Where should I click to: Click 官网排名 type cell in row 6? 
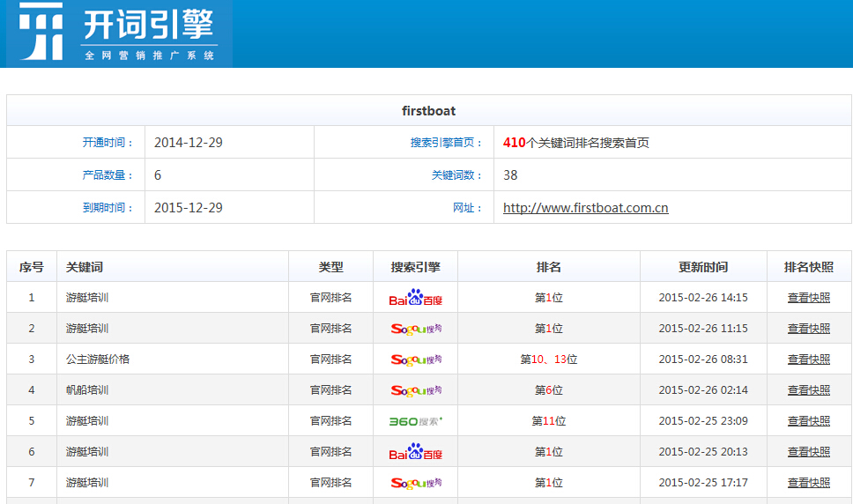pyautogui.click(x=330, y=452)
